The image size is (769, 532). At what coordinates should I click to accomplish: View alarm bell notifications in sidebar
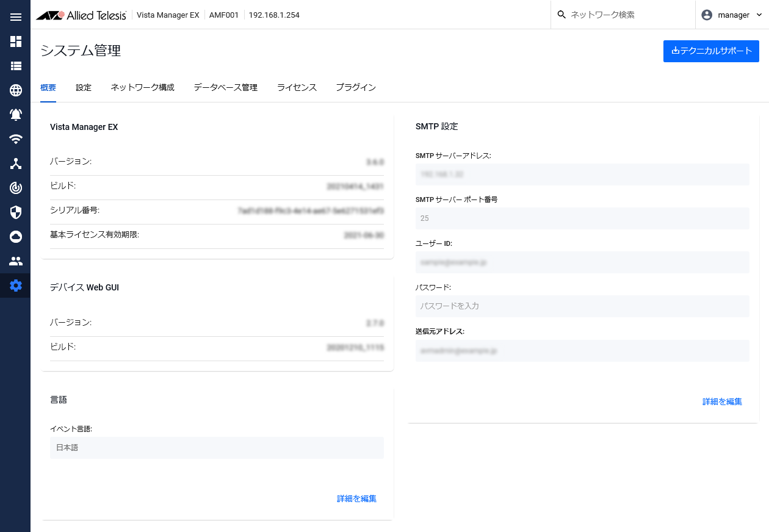point(16,115)
